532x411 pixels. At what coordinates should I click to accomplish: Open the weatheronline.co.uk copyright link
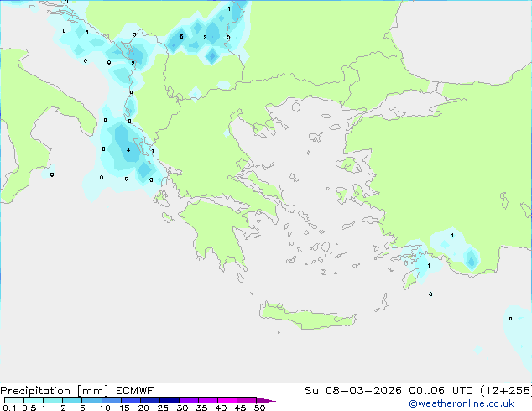click(462, 403)
